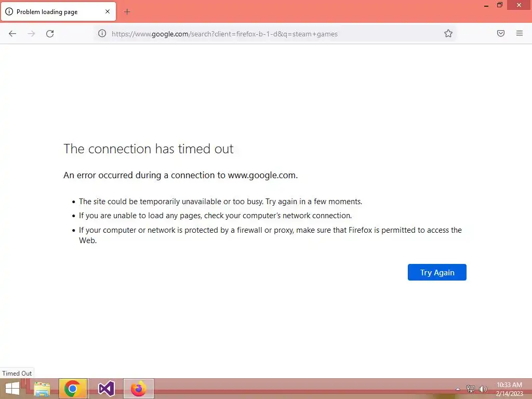This screenshot has width=532, height=399.
Task: Click the Firefox taskbar icon
Action: click(138, 389)
